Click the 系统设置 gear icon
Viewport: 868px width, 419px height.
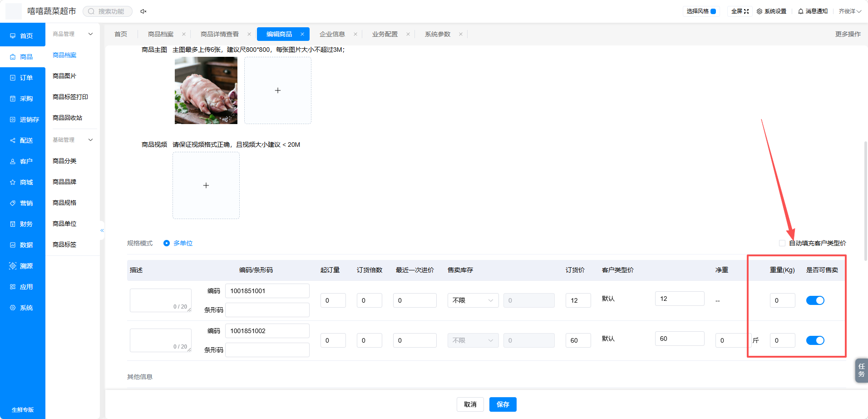tap(759, 11)
